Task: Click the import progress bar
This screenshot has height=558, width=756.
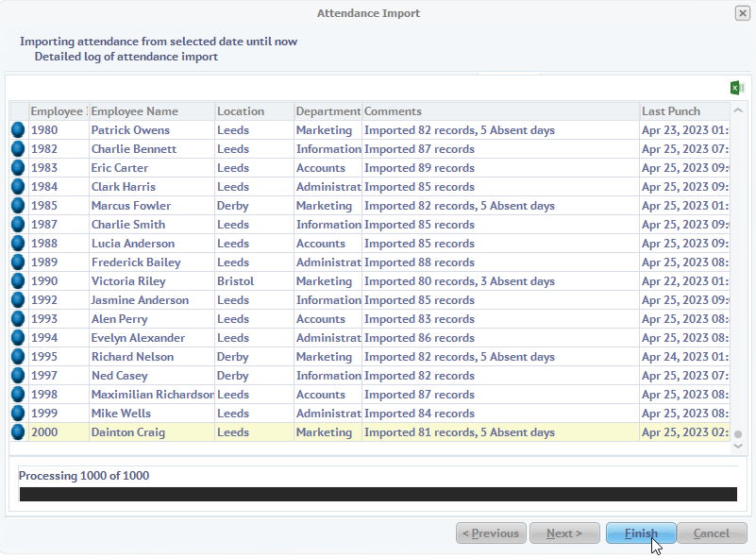Action: coord(378,494)
